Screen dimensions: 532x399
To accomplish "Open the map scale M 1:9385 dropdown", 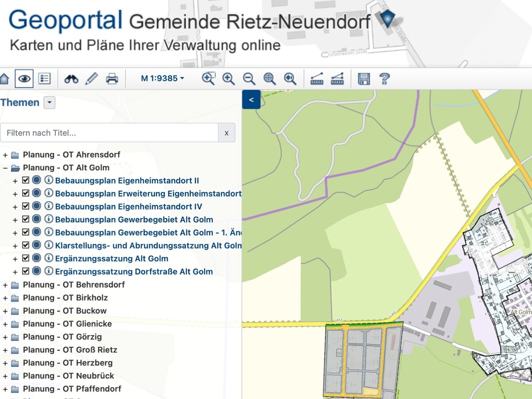I will click(162, 78).
